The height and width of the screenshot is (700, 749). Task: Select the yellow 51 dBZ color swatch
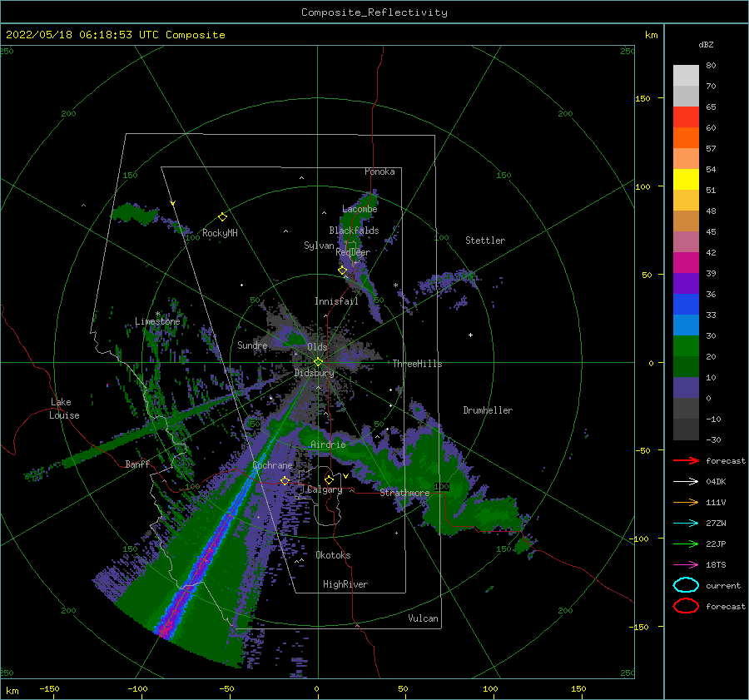(x=686, y=179)
